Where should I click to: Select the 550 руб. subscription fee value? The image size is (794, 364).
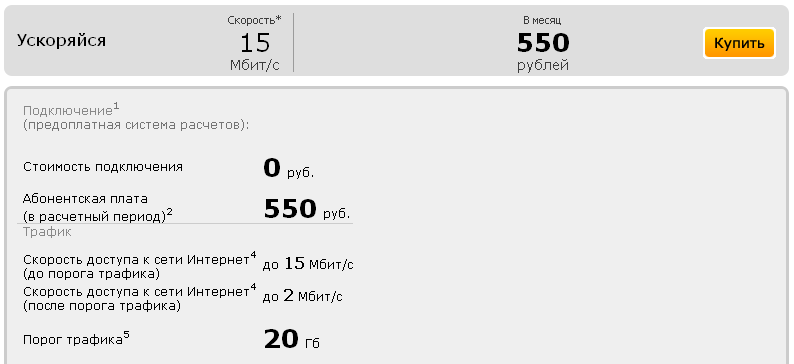(307, 209)
